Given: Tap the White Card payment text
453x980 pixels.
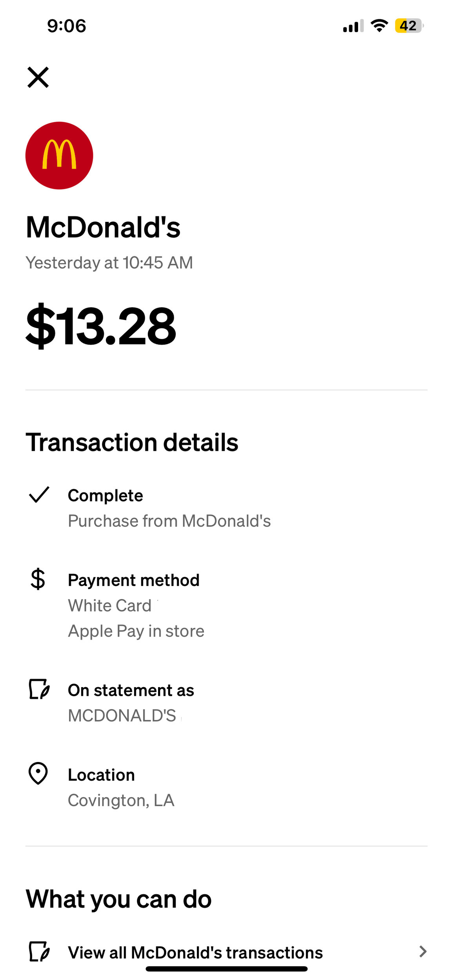Looking at the screenshot, I should [110, 606].
